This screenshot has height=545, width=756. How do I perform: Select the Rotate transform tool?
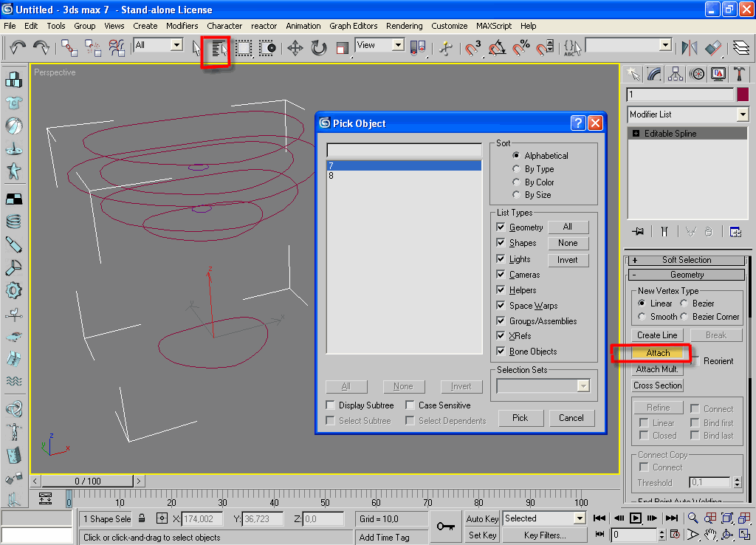pyautogui.click(x=319, y=49)
